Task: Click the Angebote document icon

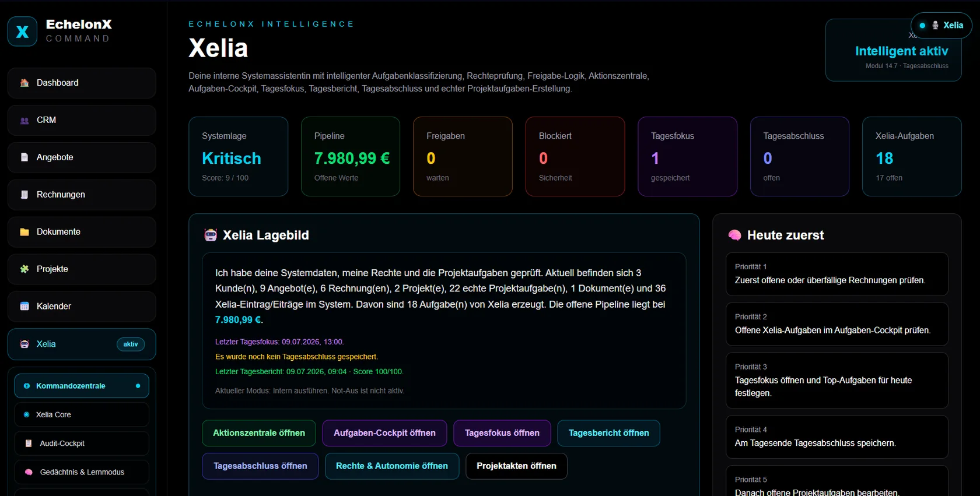Action: pyautogui.click(x=24, y=157)
